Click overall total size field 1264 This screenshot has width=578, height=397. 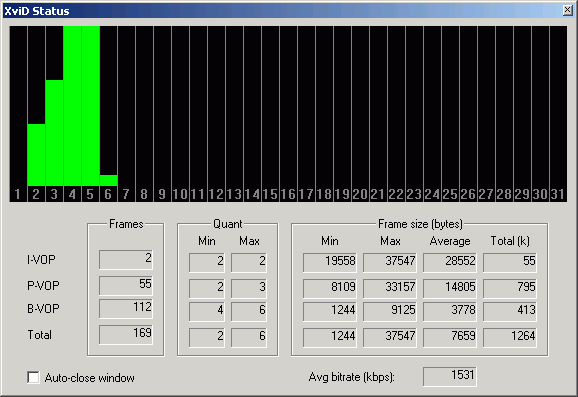coord(510,338)
